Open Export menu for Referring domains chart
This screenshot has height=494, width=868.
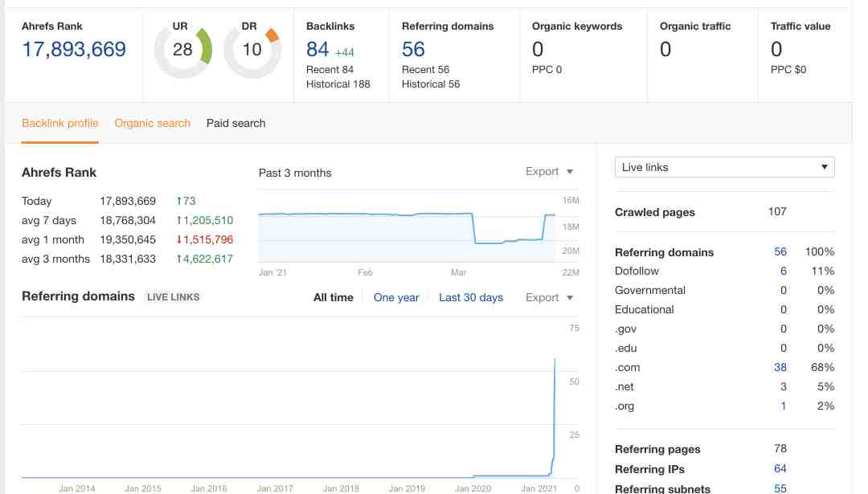point(549,298)
